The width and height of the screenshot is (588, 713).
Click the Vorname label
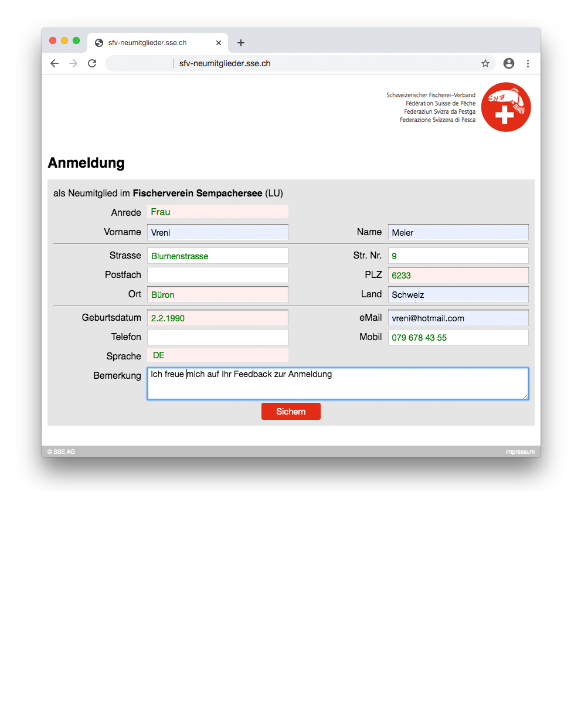tap(123, 232)
